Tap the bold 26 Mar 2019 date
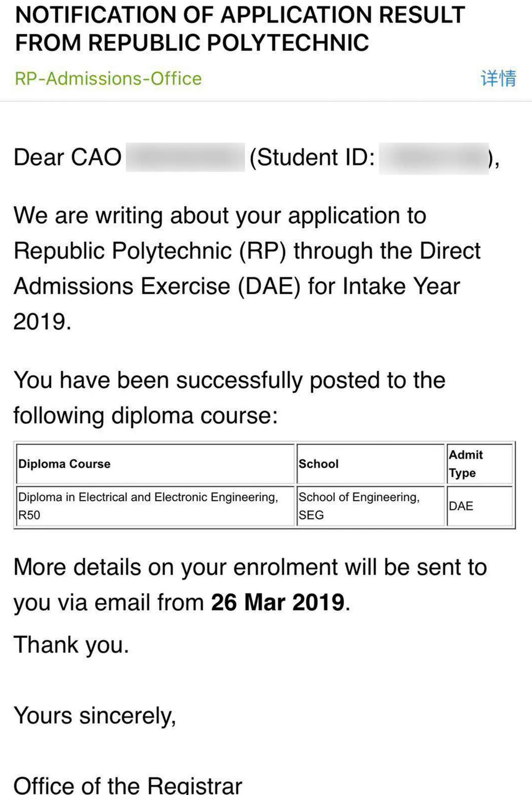The image size is (532, 795). tap(278, 602)
